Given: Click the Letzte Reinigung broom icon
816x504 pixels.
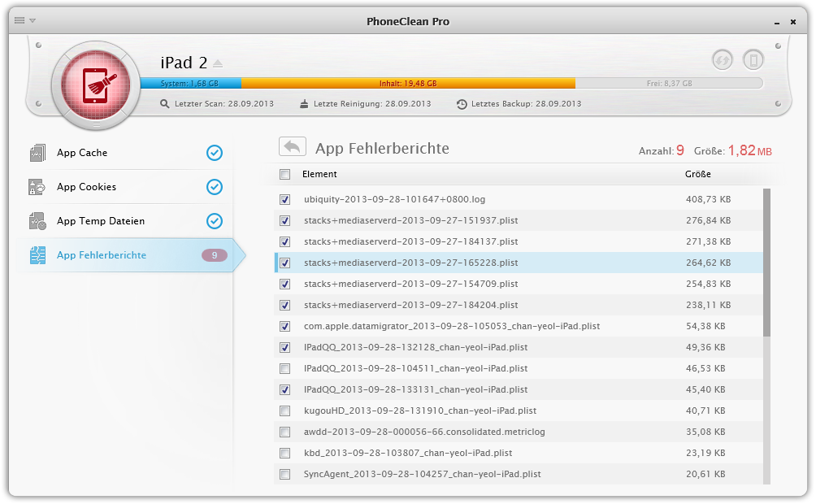Looking at the screenshot, I should [x=305, y=103].
